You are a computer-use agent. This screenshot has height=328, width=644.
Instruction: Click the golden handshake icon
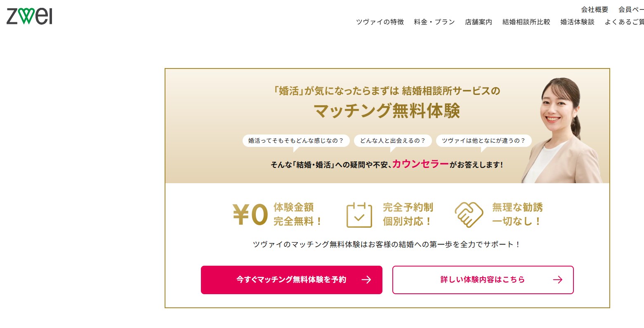[x=469, y=215]
